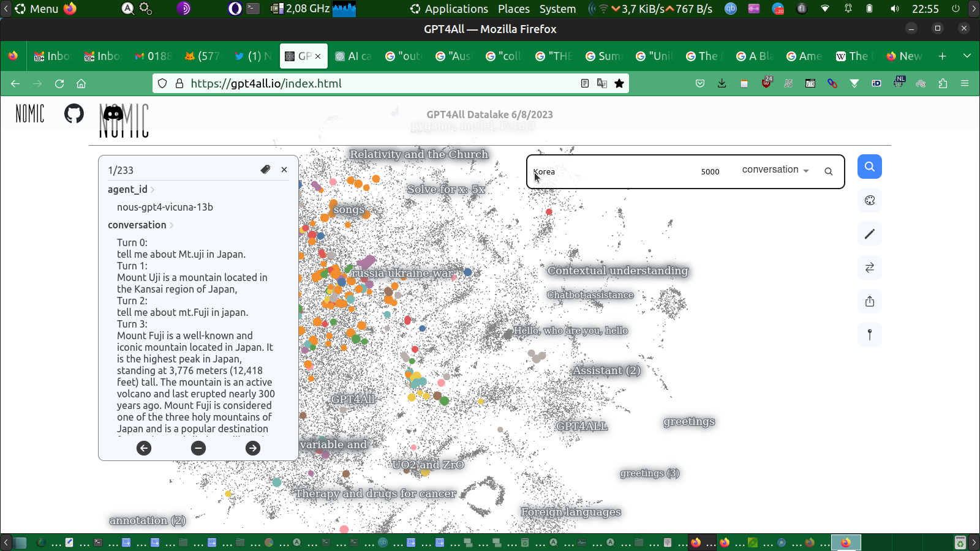Collapse the panel using the minus button

tap(198, 448)
